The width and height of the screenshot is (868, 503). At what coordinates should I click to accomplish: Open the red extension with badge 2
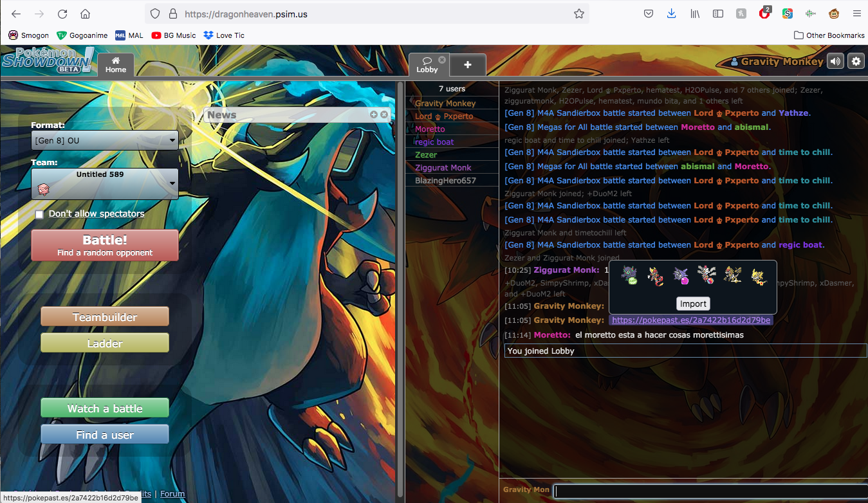tap(764, 14)
